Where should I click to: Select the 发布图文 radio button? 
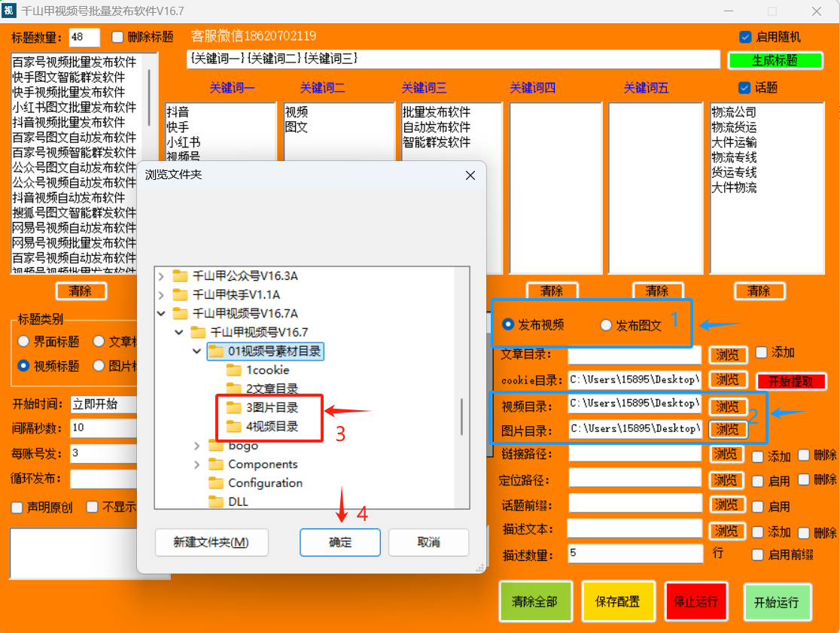[x=606, y=325]
